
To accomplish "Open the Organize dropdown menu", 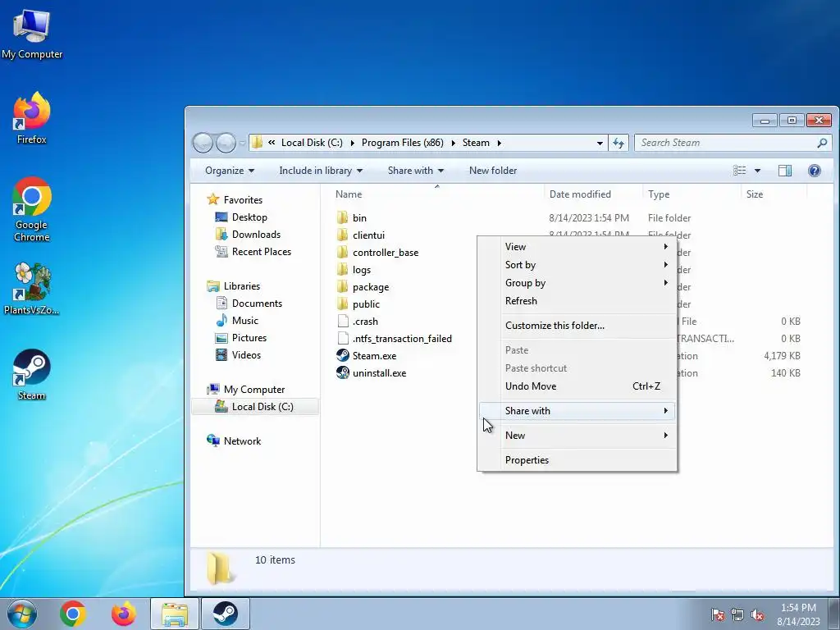I will coord(230,171).
